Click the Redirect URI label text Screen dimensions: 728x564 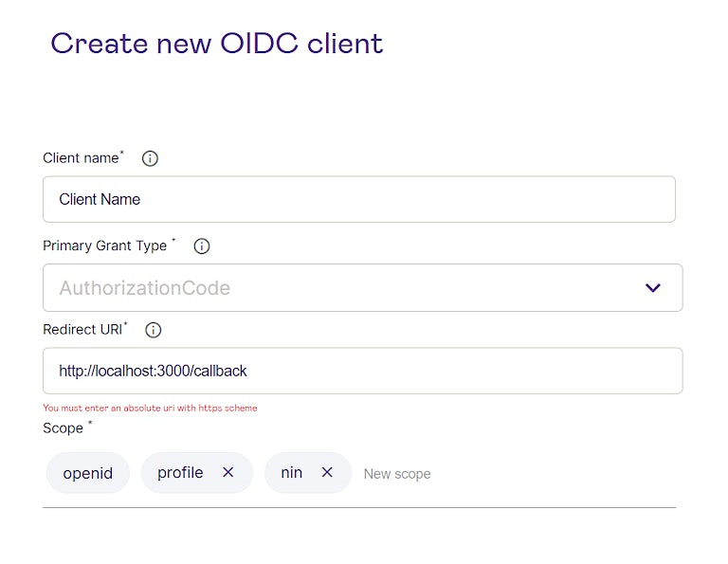(82, 329)
